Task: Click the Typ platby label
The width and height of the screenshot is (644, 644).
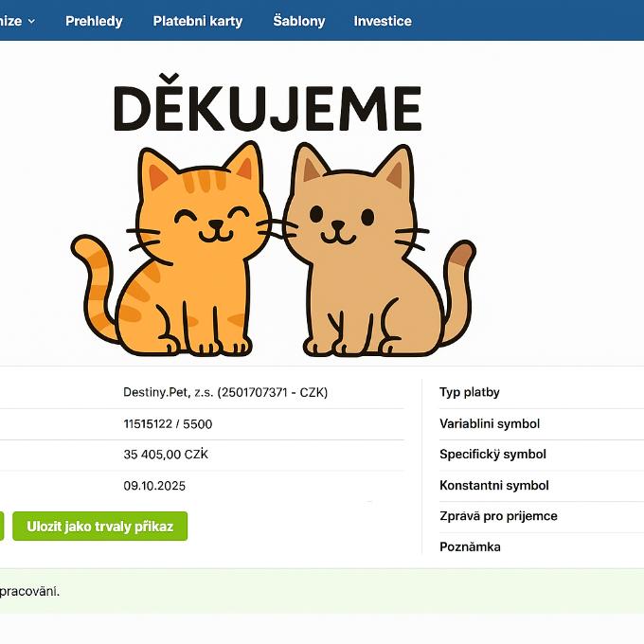Action: pos(469,392)
